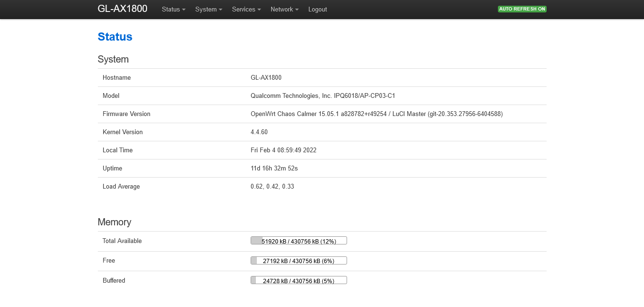Expand the System menu in navbar
The image size is (644, 307).
[209, 9]
